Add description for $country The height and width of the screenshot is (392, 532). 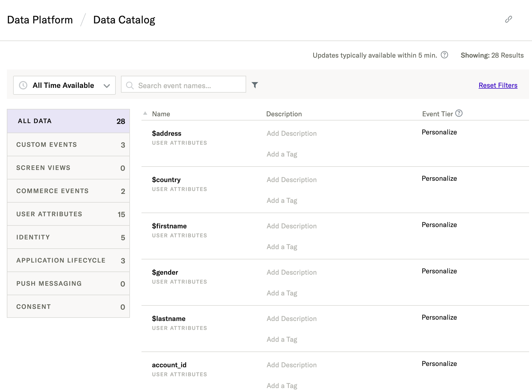(x=292, y=180)
